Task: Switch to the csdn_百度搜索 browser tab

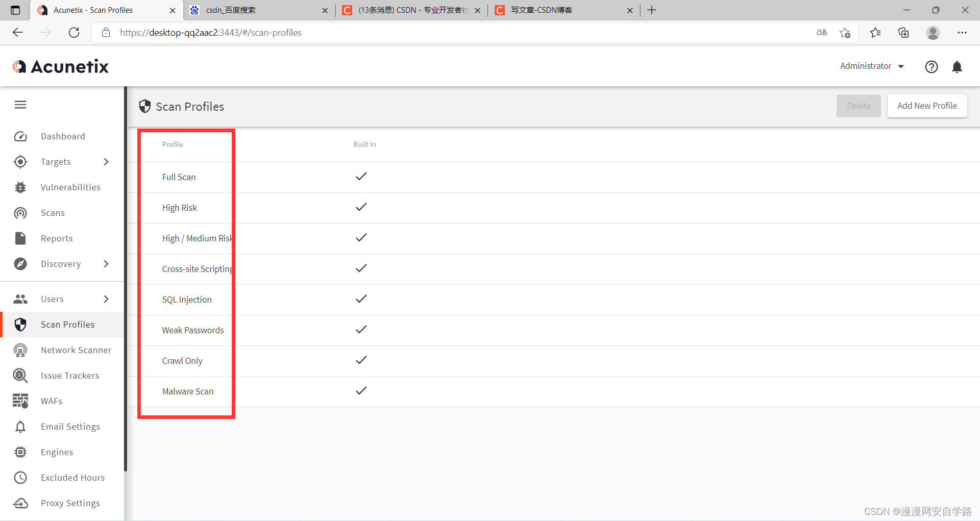Action: pyautogui.click(x=259, y=10)
